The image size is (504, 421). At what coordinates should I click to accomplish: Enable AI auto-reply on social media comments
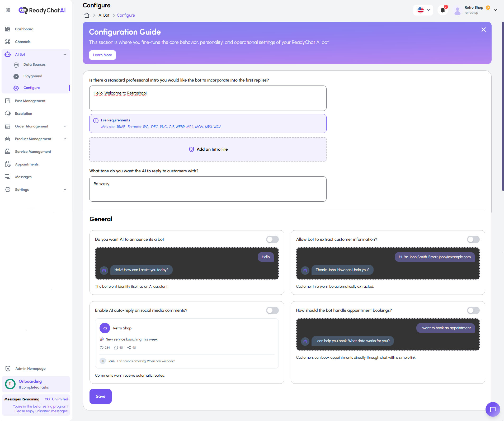(272, 310)
